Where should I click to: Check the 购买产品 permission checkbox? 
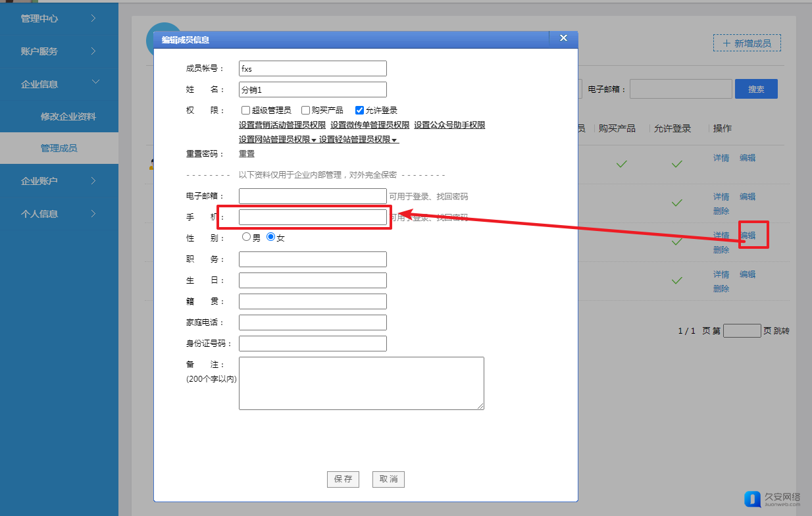pyautogui.click(x=305, y=111)
